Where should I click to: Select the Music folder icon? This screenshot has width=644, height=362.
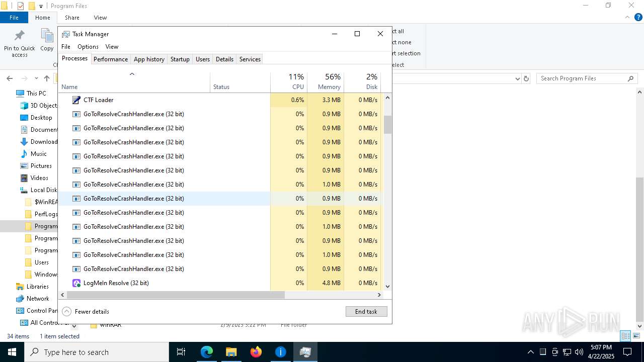click(24, 154)
